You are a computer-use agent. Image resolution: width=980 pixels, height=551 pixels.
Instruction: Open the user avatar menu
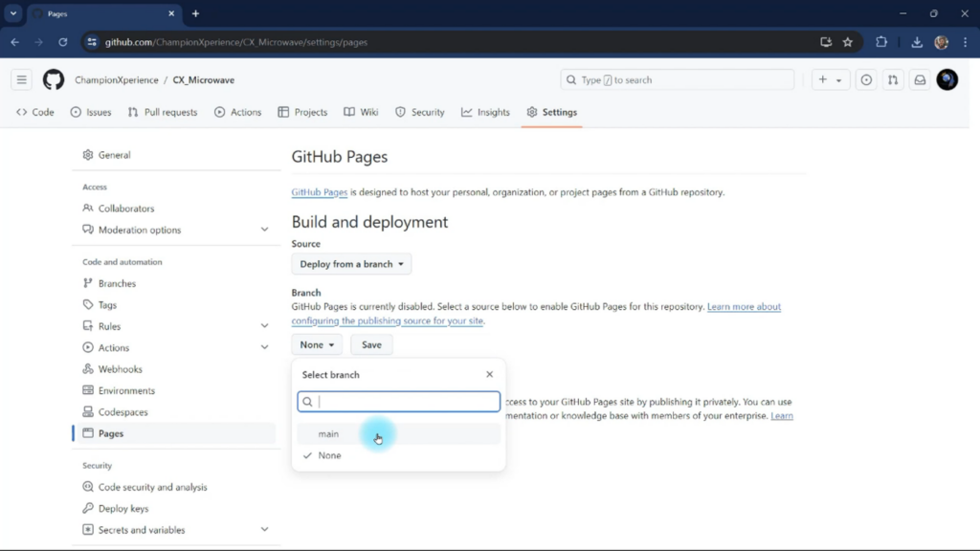(x=947, y=80)
